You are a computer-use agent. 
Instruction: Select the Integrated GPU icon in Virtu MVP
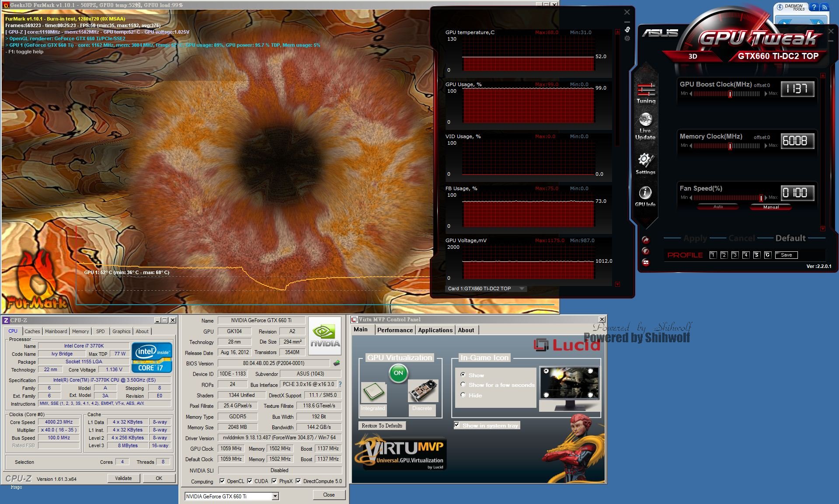373,392
